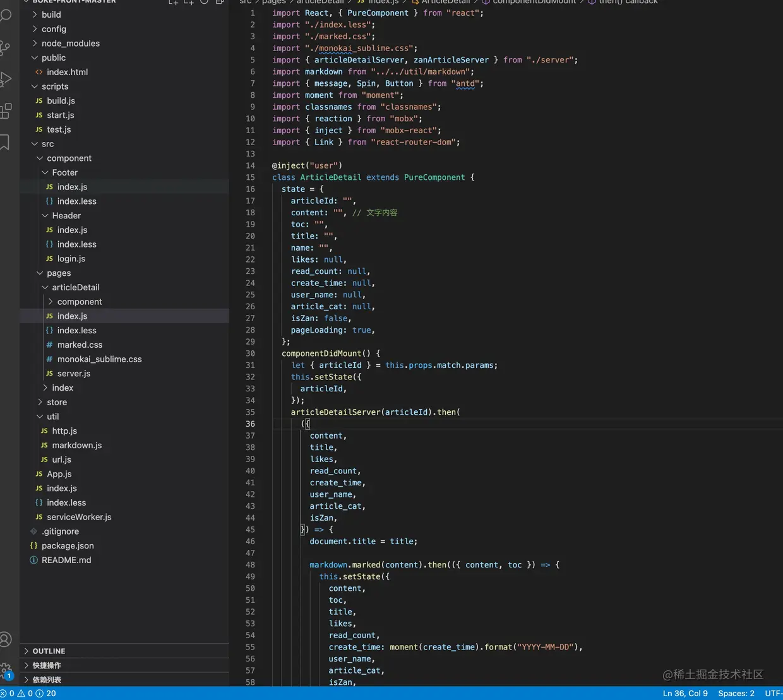Open the Source Control view

coord(5,47)
